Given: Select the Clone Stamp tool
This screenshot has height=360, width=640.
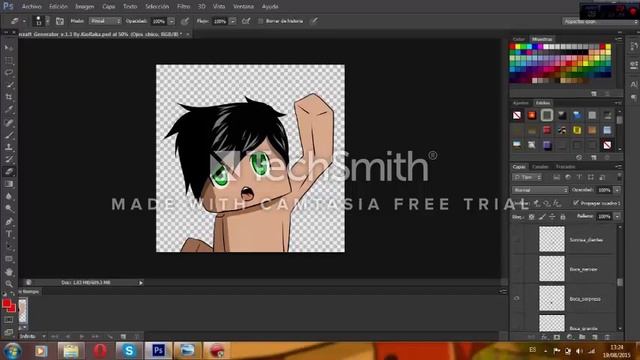Looking at the screenshot, I should pyautogui.click(x=9, y=147).
